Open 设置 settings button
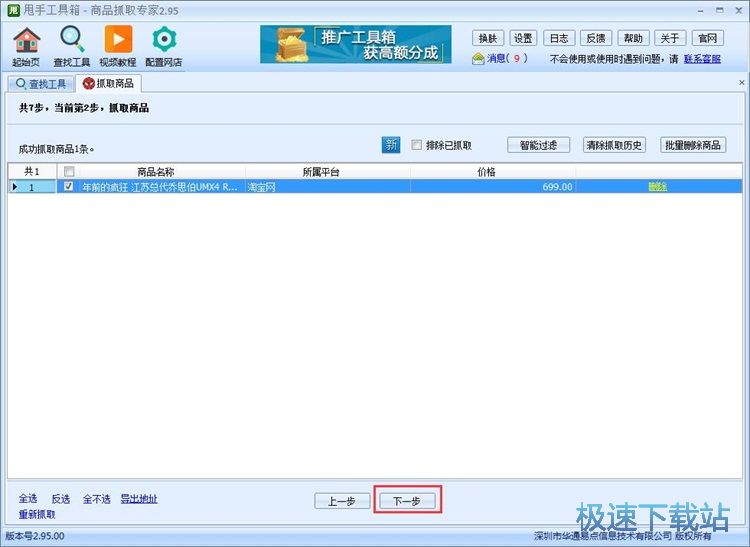Image resolution: width=750 pixels, height=547 pixels. point(523,38)
